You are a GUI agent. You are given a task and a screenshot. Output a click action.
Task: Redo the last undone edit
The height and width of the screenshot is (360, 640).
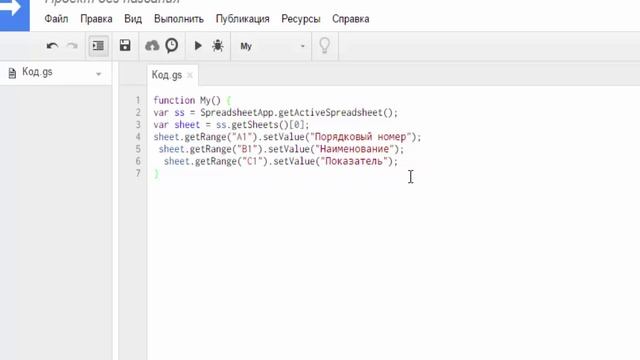[x=72, y=46]
